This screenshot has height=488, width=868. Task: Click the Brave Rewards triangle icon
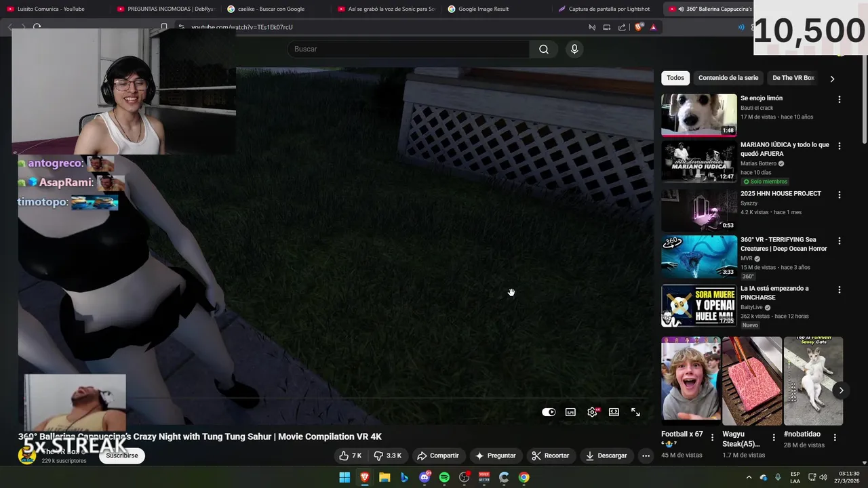tap(653, 27)
